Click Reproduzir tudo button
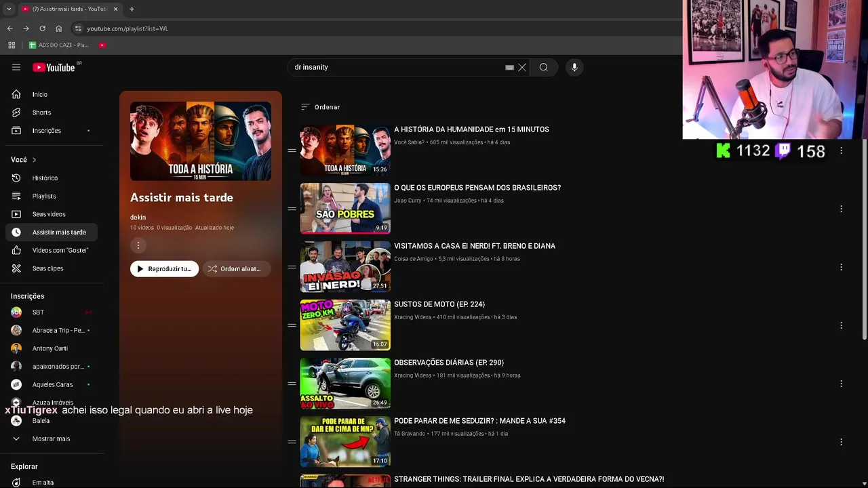Image resolution: width=868 pixels, height=488 pixels. click(x=164, y=269)
